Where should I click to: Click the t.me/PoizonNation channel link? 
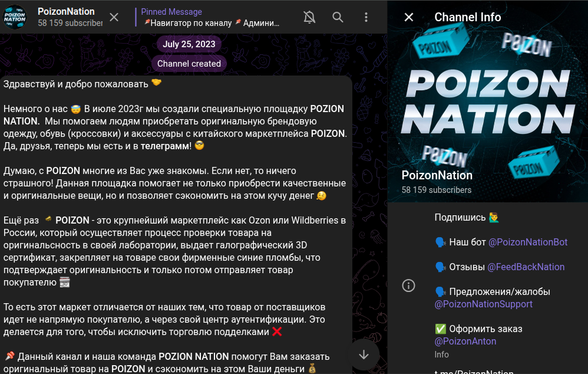pos(474,372)
